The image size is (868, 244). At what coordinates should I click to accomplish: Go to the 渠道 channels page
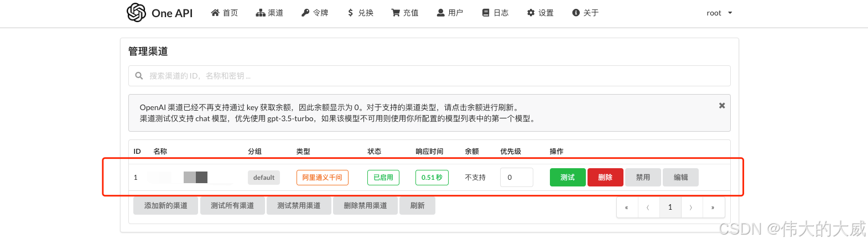(269, 13)
